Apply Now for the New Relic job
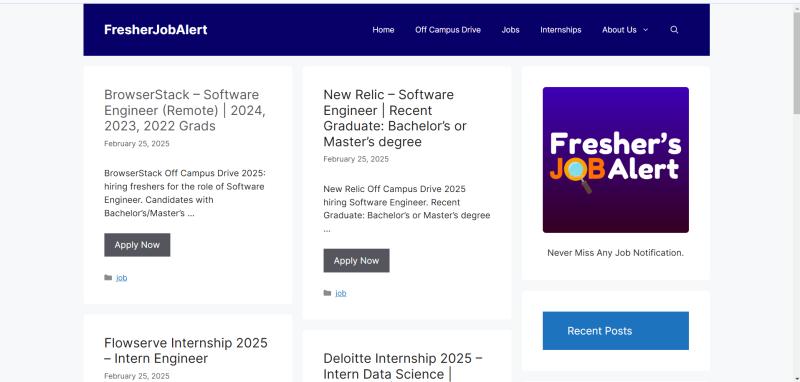The image size is (800, 382). [x=356, y=261]
